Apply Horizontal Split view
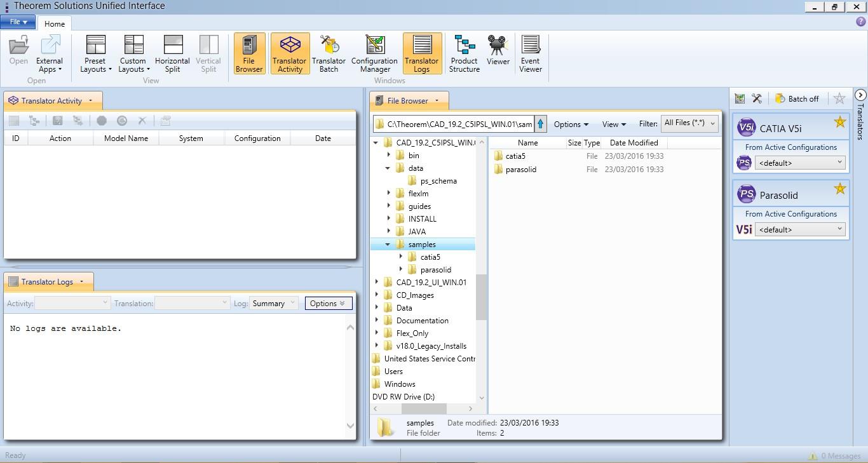This screenshot has height=463, width=868. pos(172,54)
